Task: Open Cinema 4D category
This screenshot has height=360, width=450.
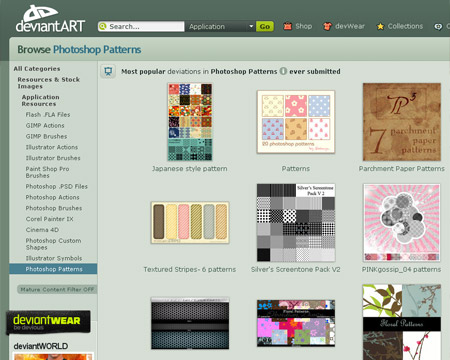Action: (42, 230)
